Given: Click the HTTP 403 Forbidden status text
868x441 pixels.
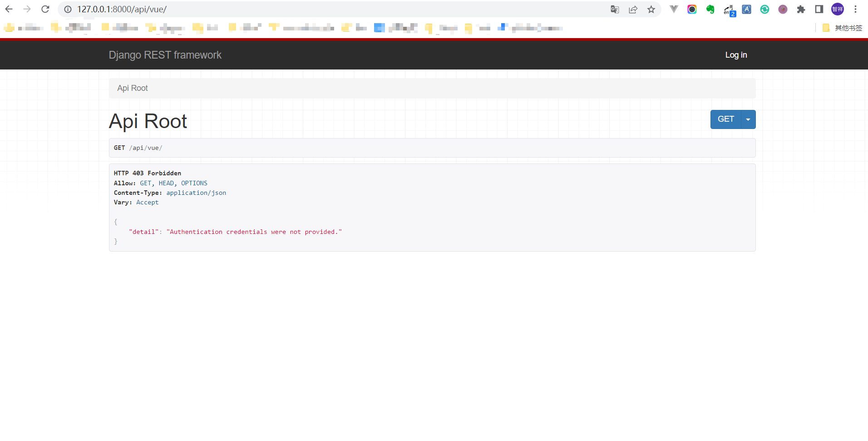Looking at the screenshot, I should coord(148,173).
